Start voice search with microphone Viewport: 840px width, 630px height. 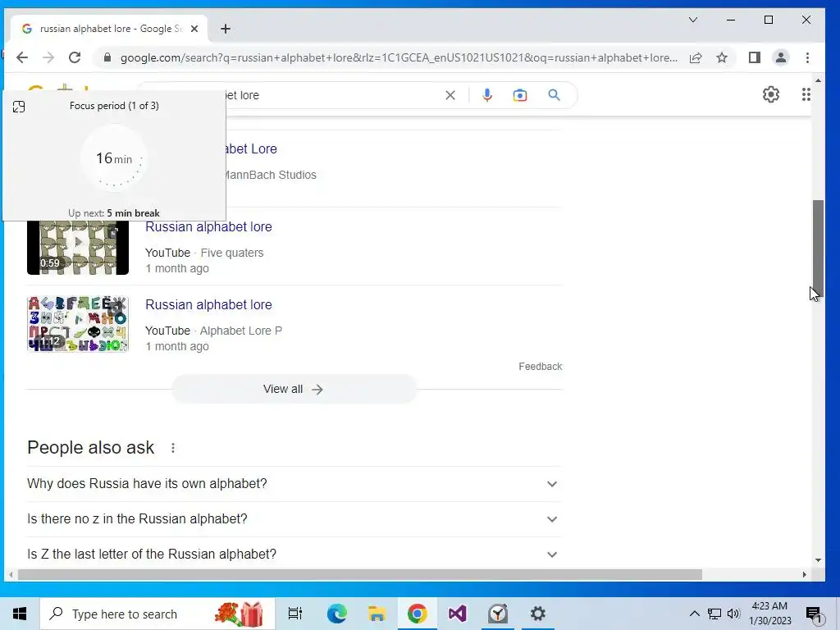coord(487,95)
